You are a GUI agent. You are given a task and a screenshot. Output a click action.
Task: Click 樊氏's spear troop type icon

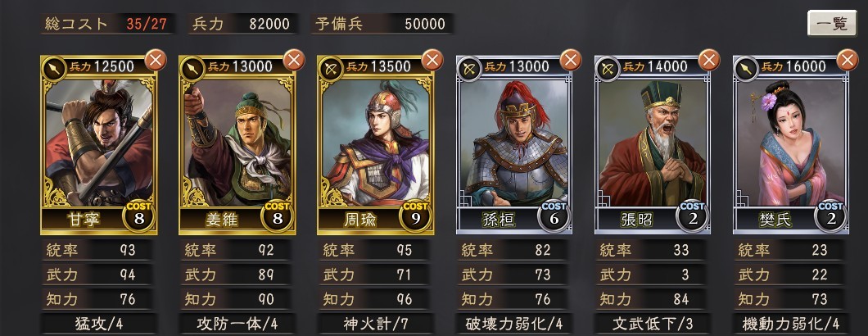tap(746, 69)
